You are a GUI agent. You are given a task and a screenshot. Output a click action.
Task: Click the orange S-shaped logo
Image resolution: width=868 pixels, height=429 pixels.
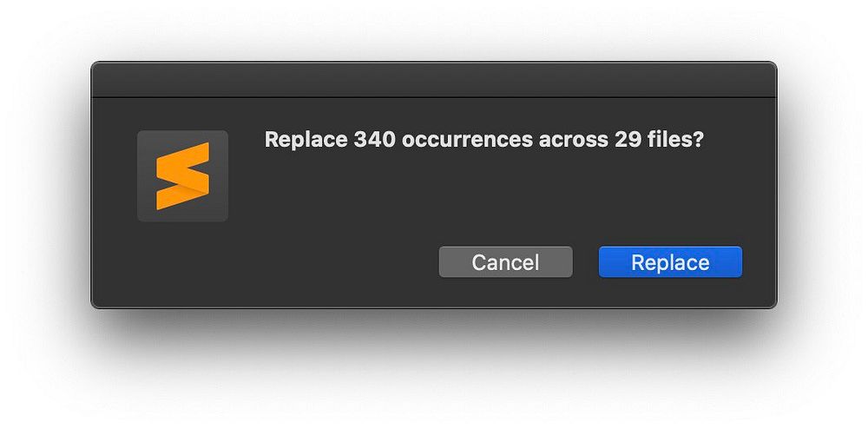pyautogui.click(x=182, y=176)
